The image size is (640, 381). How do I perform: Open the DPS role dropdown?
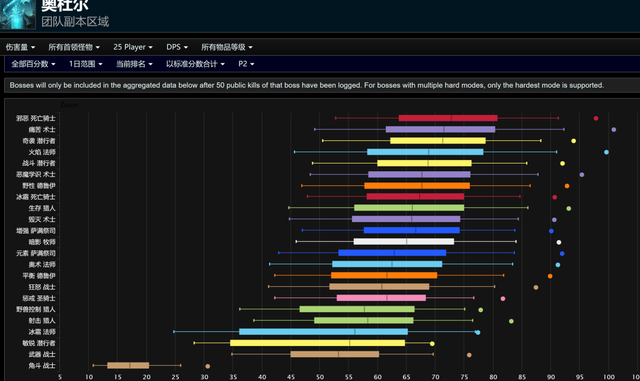tap(177, 47)
